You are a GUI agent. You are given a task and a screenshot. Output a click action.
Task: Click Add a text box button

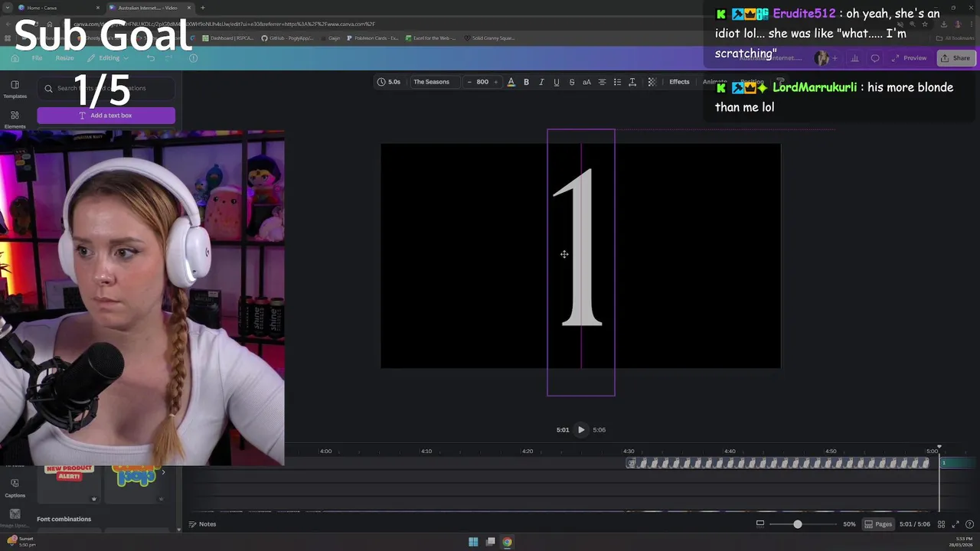pyautogui.click(x=106, y=116)
